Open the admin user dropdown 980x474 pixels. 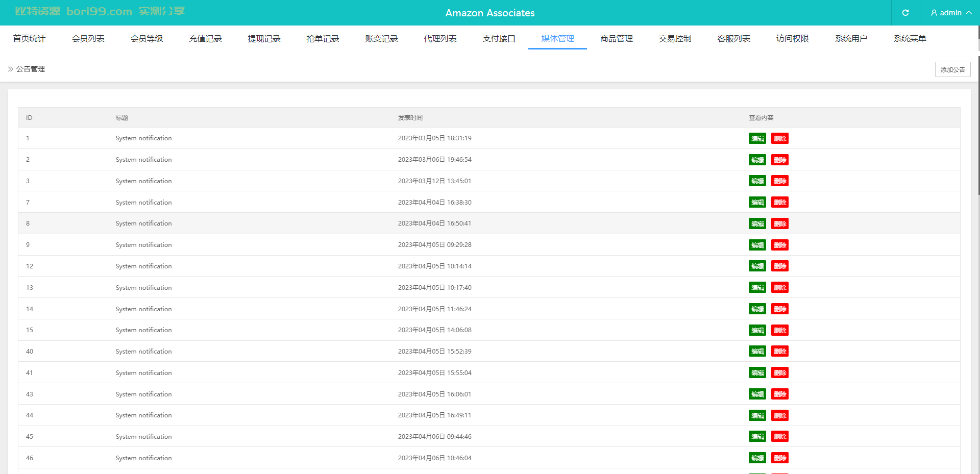951,13
